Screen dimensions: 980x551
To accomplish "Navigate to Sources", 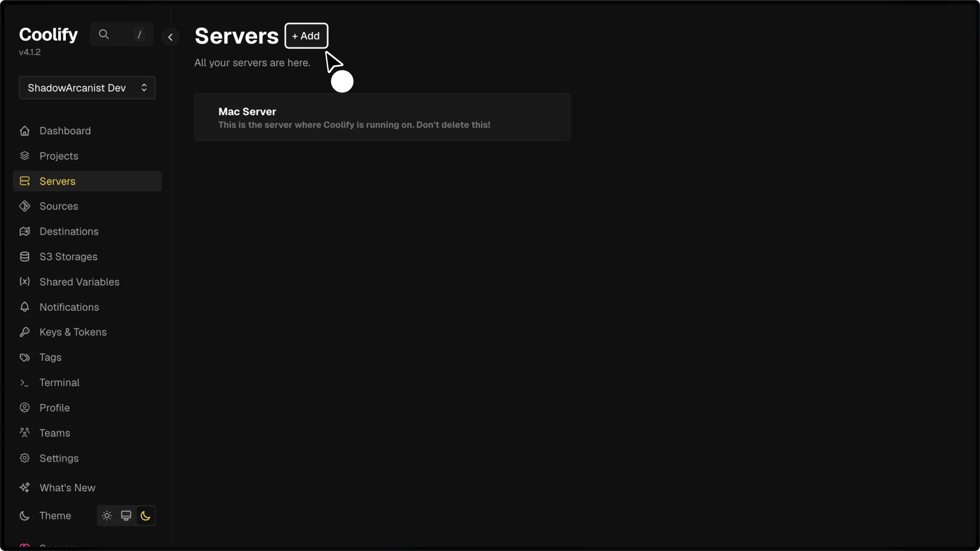I will click(87, 206).
